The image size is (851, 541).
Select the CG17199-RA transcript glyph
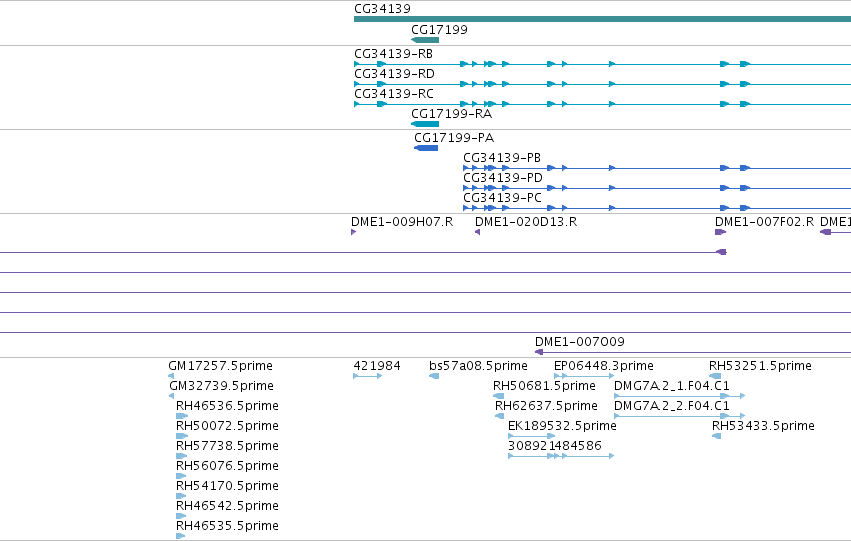(425, 124)
